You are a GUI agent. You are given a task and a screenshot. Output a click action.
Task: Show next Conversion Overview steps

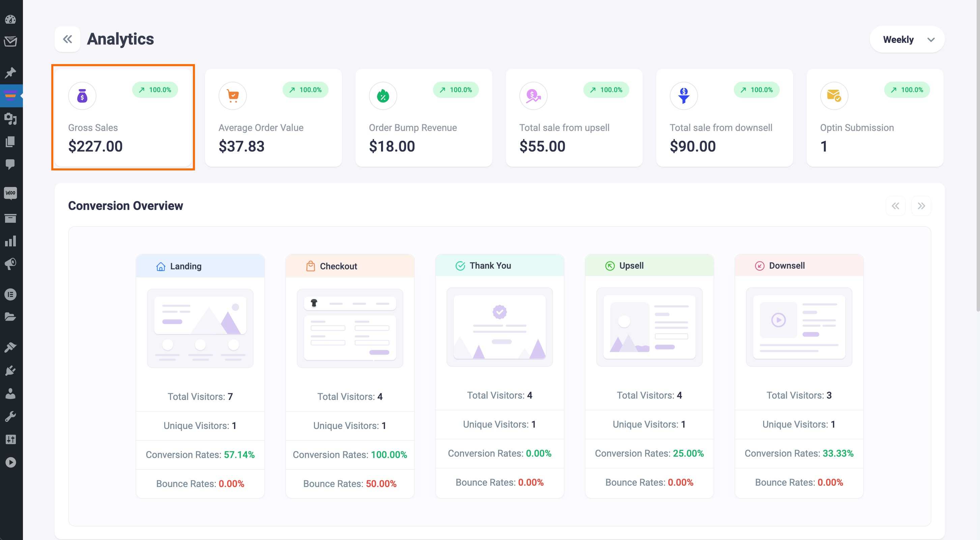(921, 206)
